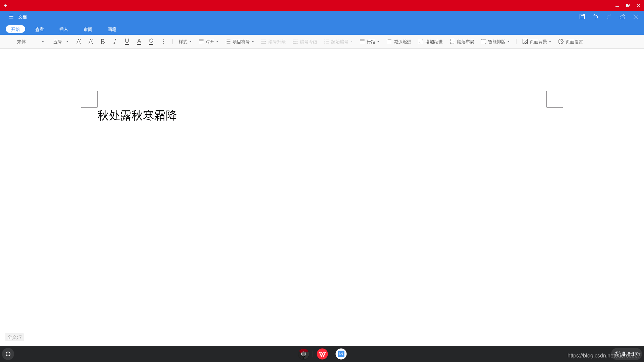Image resolution: width=644 pixels, height=362 pixels.
Task: Click the undo arrow icon
Action: (x=595, y=17)
